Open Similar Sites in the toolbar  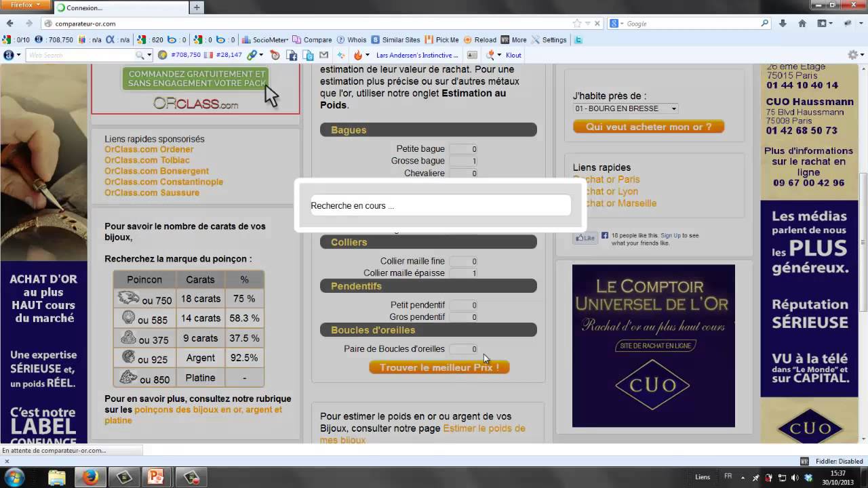[x=395, y=40]
